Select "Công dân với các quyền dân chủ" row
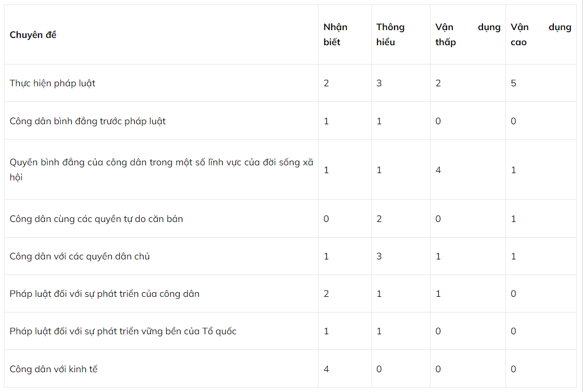Viewport: 583px width, 392px height. (80, 256)
